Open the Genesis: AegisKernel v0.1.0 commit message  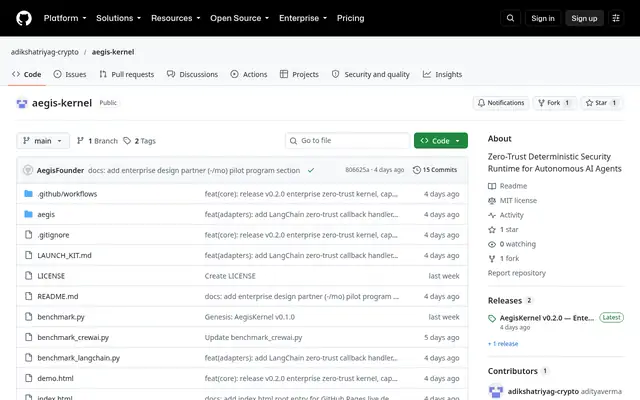tap(249, 317)
